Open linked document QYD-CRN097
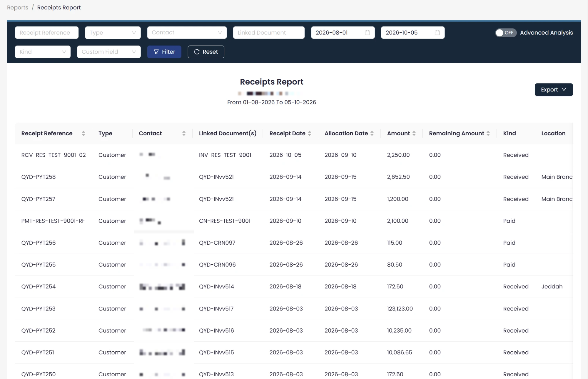Image resolution: width=588 pixels, height=379 pixels. coord(217,243)
